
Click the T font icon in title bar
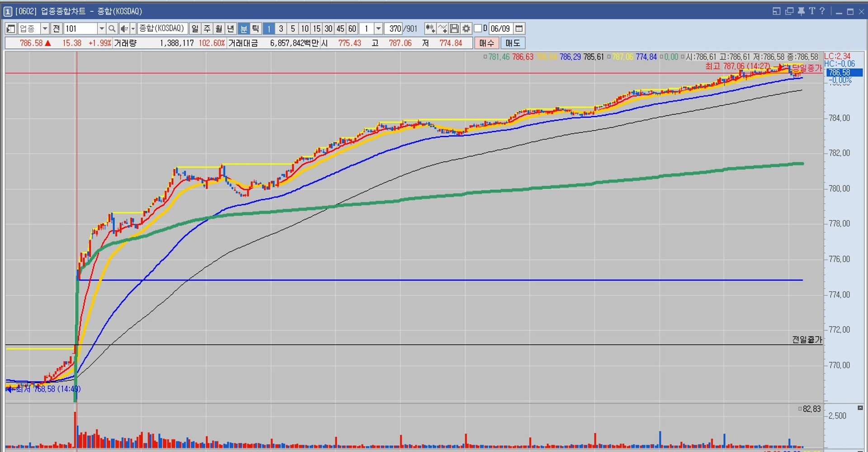pos(812,11)
